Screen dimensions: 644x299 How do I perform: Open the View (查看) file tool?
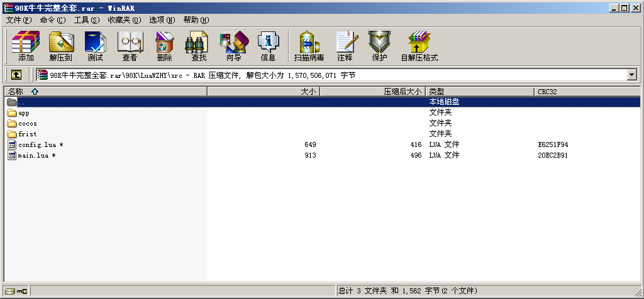[130, 46]
